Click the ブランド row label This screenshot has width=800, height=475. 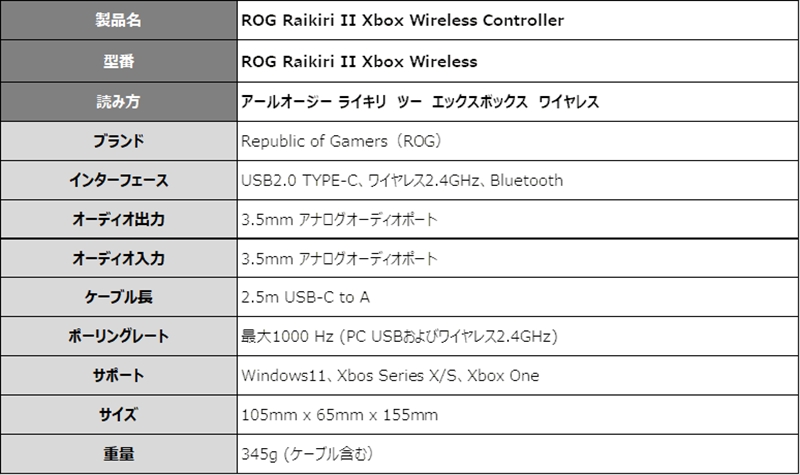(x=118, y=141)
